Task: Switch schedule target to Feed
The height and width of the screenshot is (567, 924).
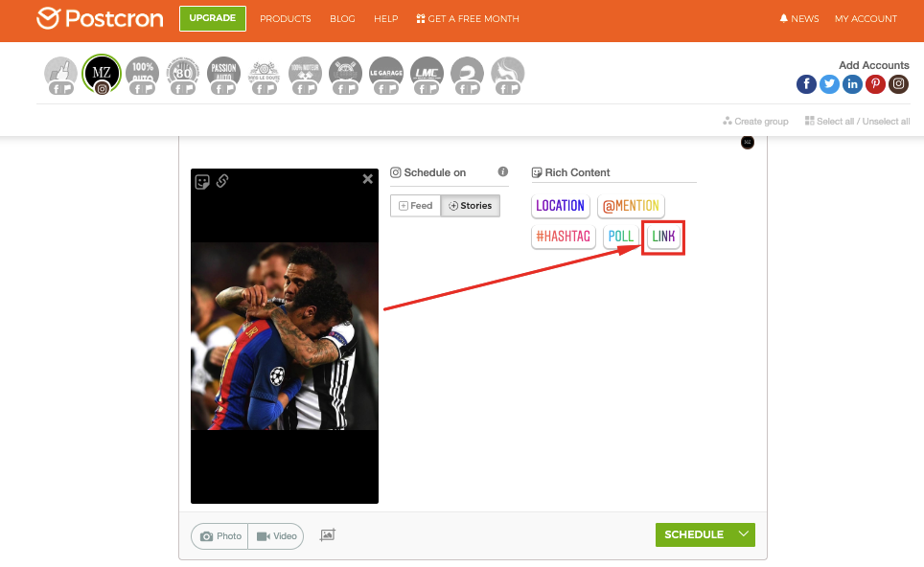Action: pos(416,206)
